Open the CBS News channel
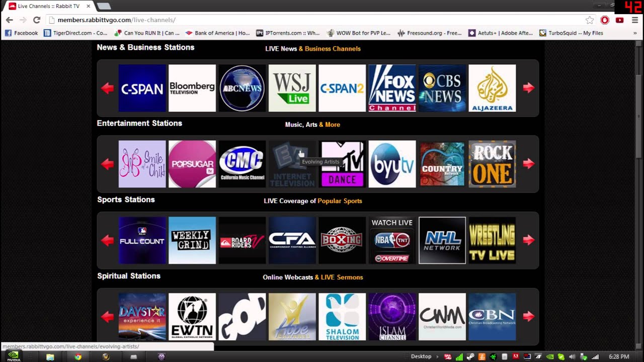The image size is (644, 362). point(442,88)
